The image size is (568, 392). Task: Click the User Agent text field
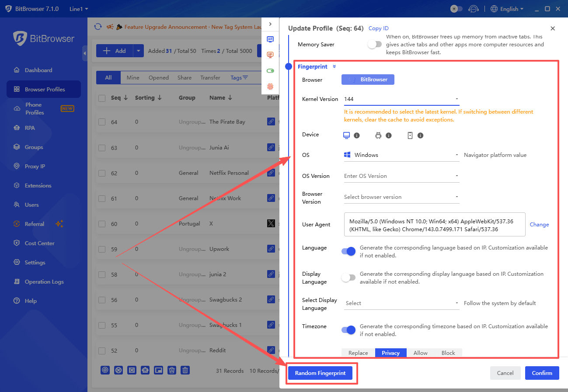[x=435, y=225]
